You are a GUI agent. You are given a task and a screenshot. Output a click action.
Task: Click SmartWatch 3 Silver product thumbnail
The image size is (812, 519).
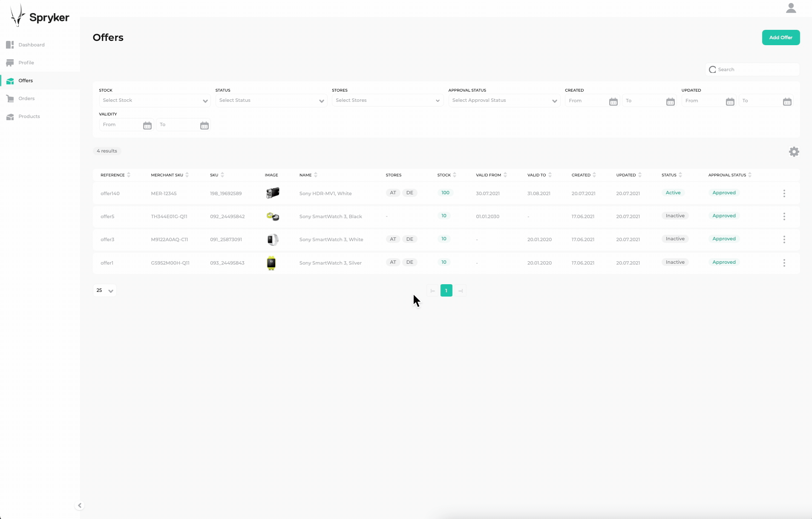click(271, 263)
